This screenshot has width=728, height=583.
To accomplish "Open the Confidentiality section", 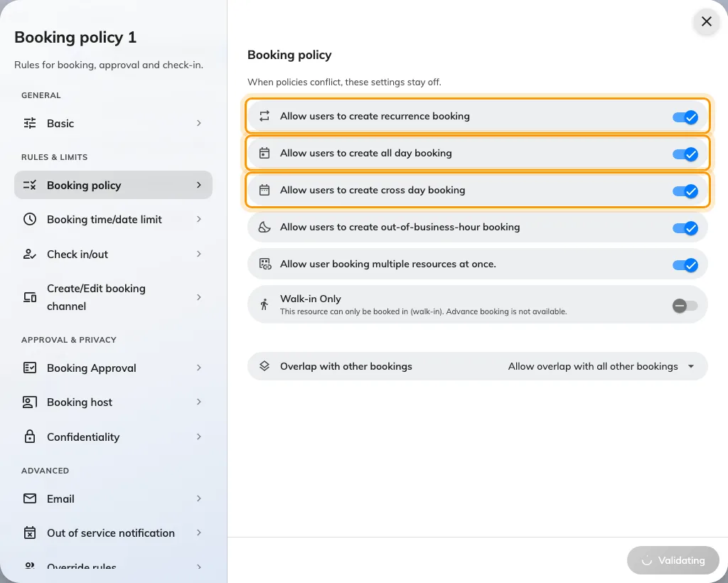I will [x=113, y=437].
